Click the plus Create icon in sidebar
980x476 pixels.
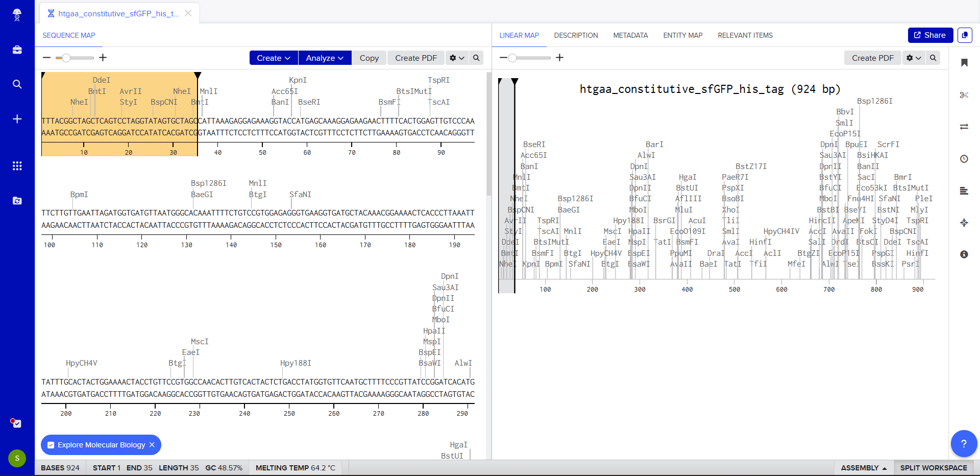[17, 119]
